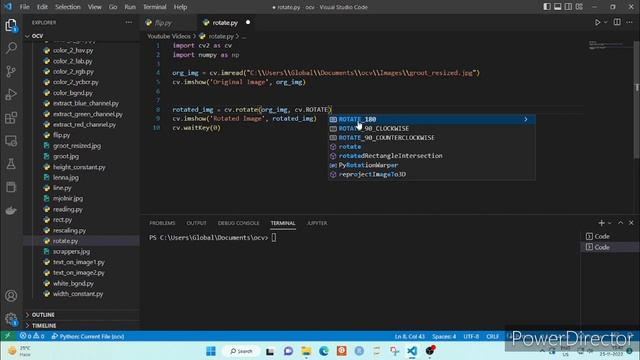
Task: Switch to the Debug Console tab
Action: [x=238, y=223]
